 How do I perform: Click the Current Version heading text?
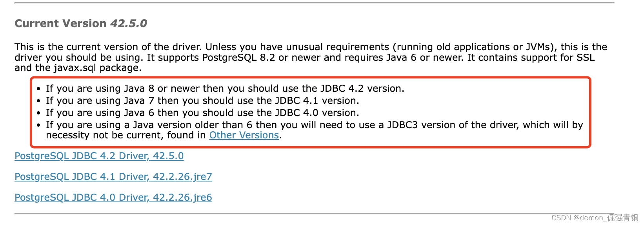tap(60, 24)
